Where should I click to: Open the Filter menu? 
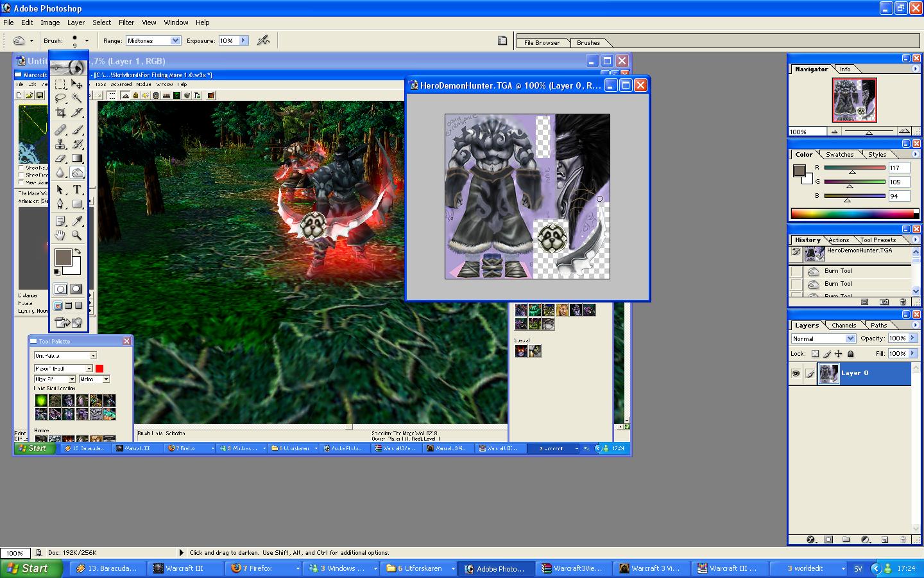click(x=126, y=22)
